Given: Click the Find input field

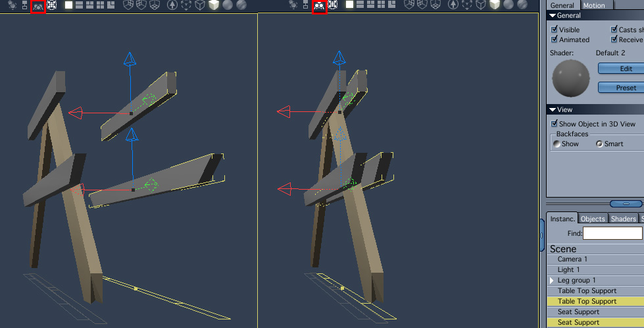Looking at the screenshot, I should (x=612, y=233).
